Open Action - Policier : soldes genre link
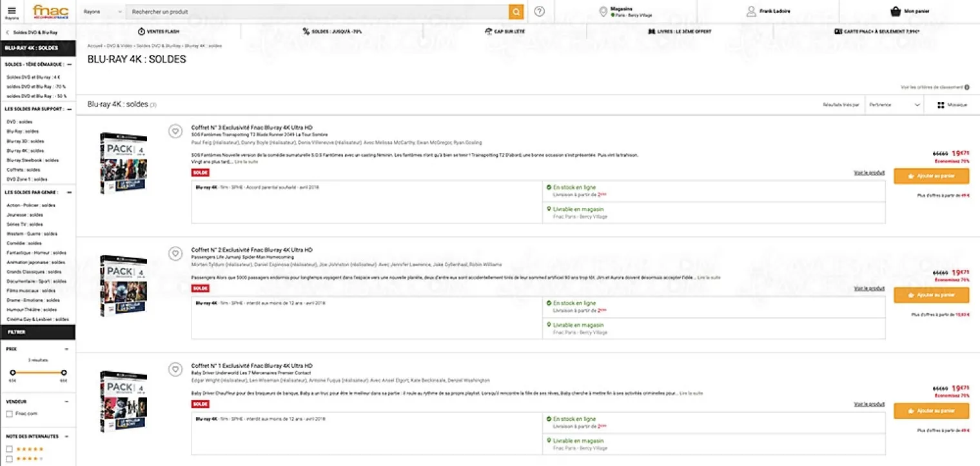The height and width of the screenshot is (466, 980). (31, 205)
